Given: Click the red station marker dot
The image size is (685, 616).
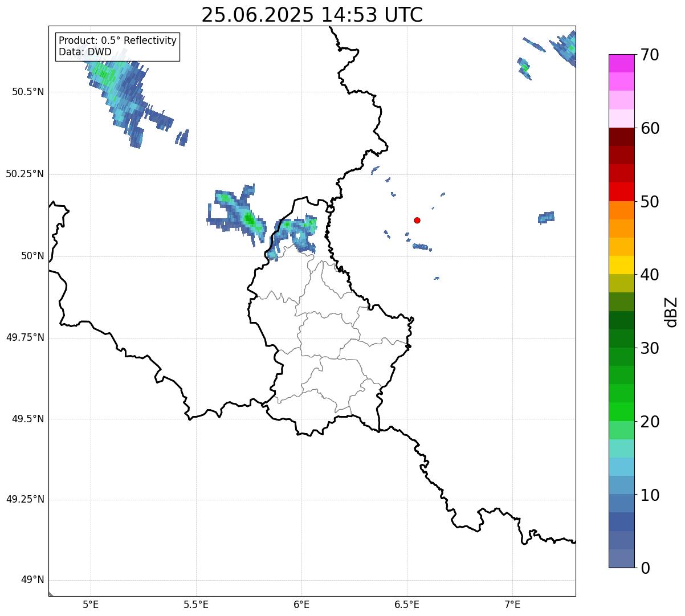Looking at the screenshot, I should pos(417,220).
